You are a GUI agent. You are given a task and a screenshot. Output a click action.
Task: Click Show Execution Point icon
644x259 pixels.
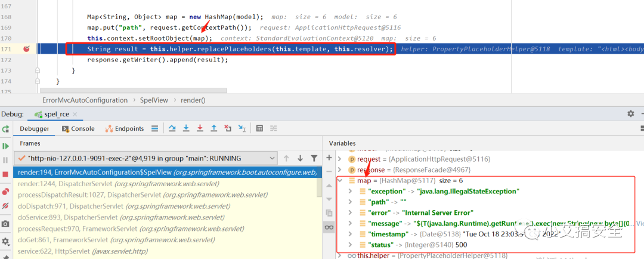pos(154,128)
